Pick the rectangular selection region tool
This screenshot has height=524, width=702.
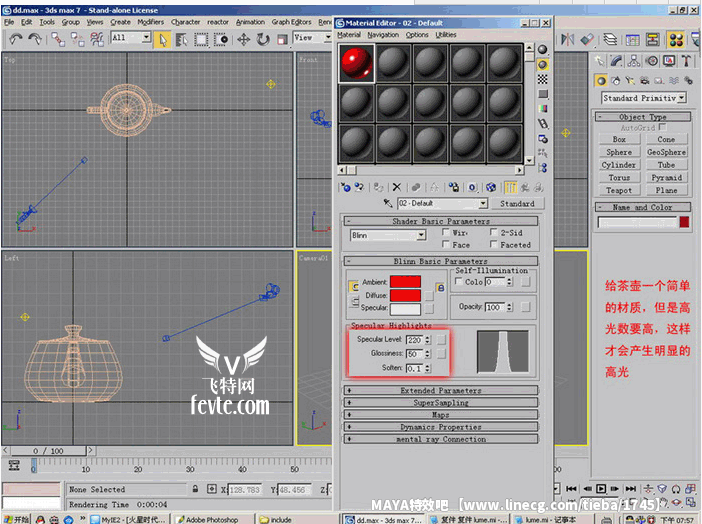[201, 40]
